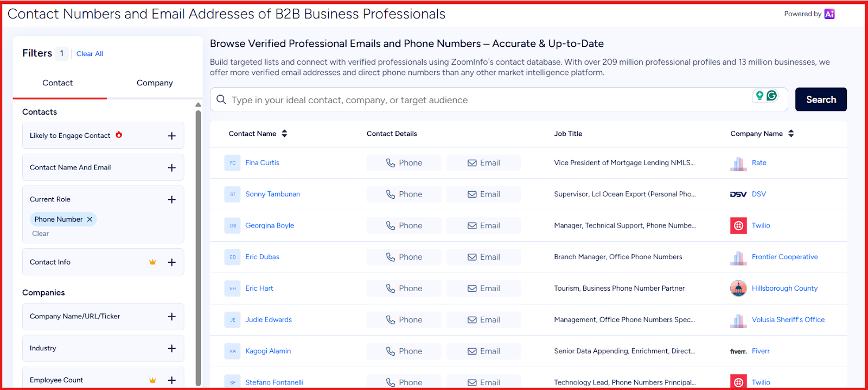This screenshot has height=390, width=868.
Task: Reveal Email for Georgina Boyle
Action: [483, 225]
